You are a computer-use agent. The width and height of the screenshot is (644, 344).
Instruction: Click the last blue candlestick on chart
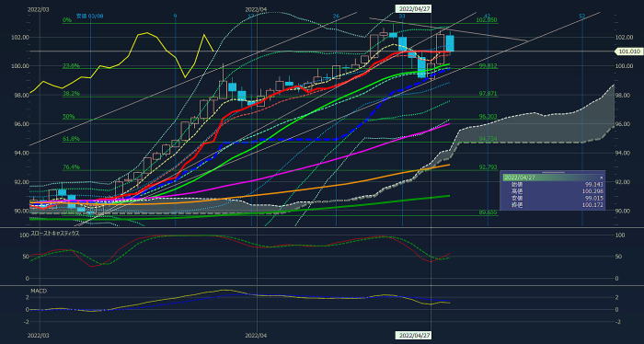(x=450, y=43)
